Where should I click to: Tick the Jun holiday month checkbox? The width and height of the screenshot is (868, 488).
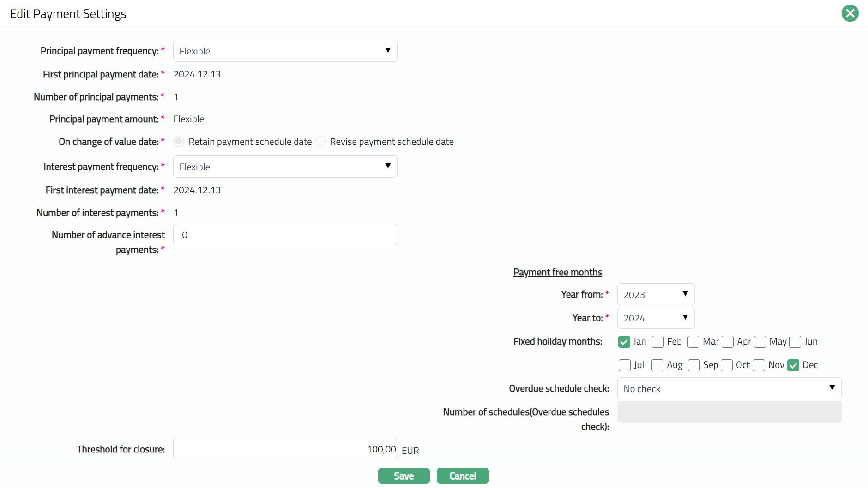[795, 342]
